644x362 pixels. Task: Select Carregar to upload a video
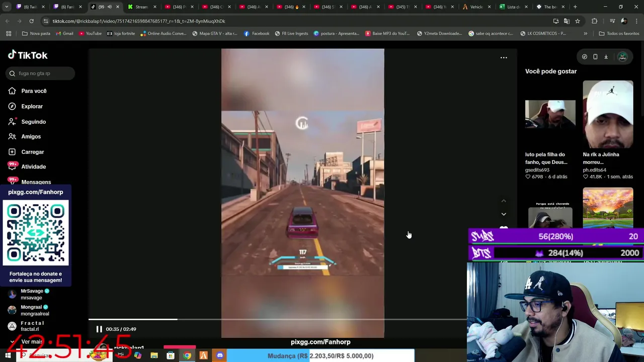(32, 152)
